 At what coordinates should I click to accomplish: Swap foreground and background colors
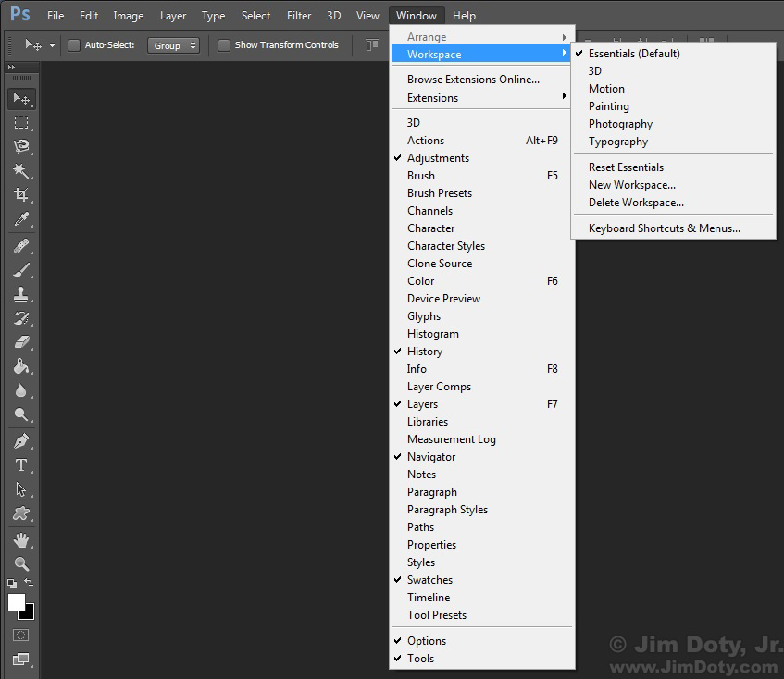29,583
